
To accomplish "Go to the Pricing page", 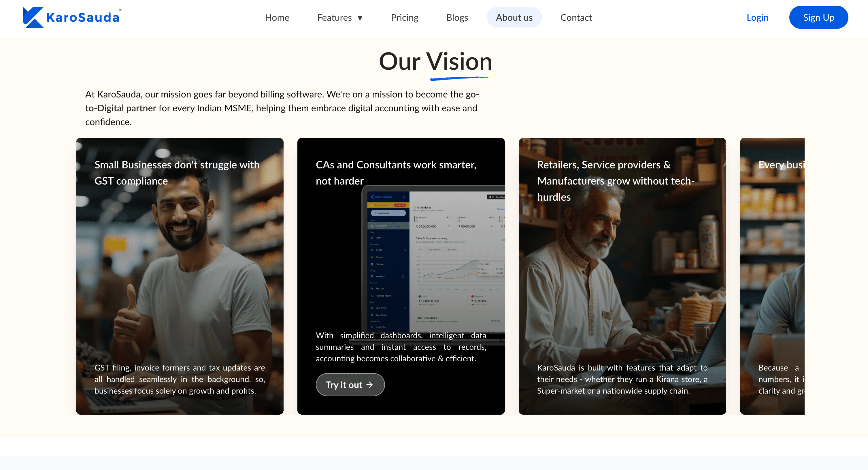I will [x=404, y=18].
